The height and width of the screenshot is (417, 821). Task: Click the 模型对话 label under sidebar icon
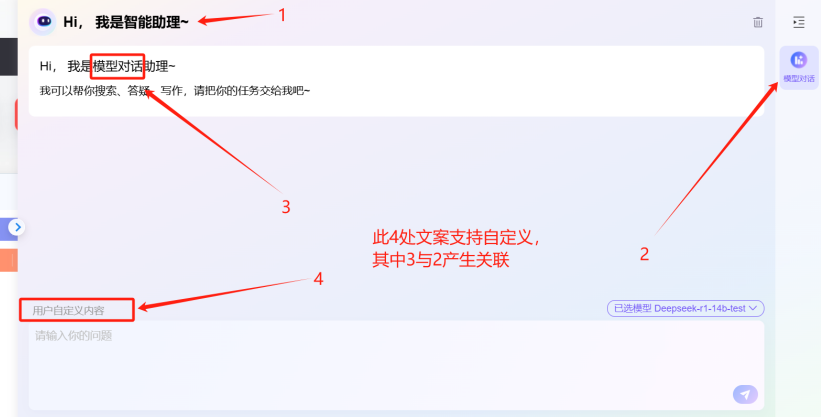click(x=798, y=79)
